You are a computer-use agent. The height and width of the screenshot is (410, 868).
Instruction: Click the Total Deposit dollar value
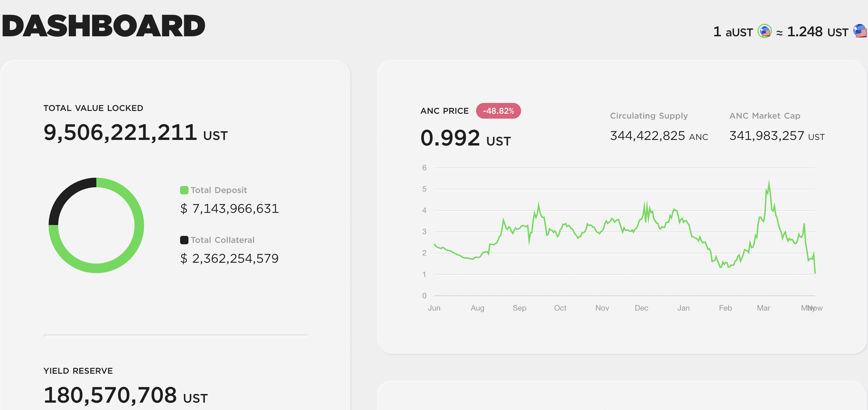229,209
